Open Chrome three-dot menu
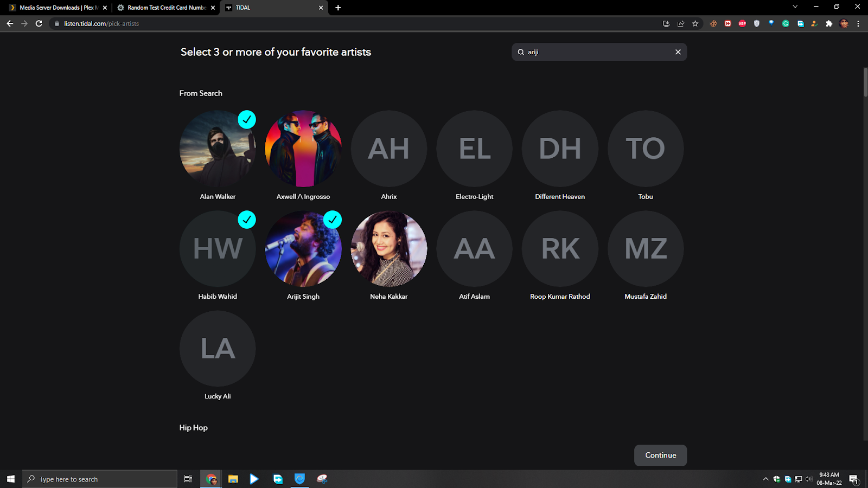868x488 pixels. click(858, 23)
